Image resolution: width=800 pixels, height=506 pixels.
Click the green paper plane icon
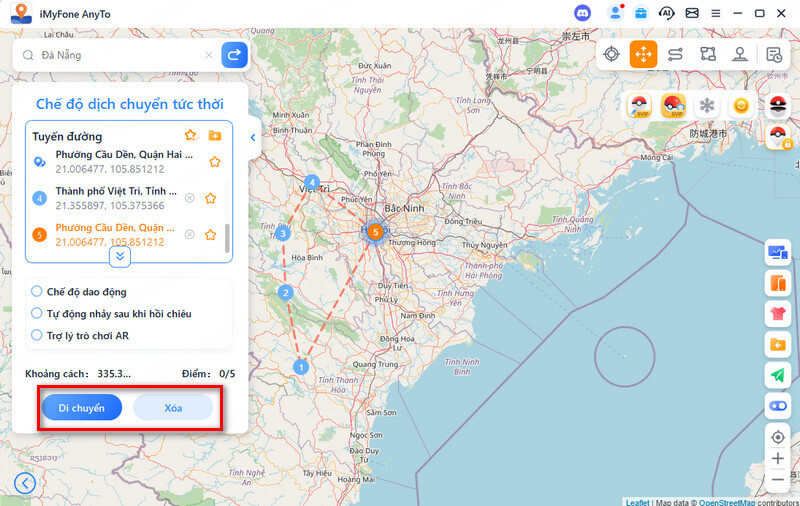(777, 375)
